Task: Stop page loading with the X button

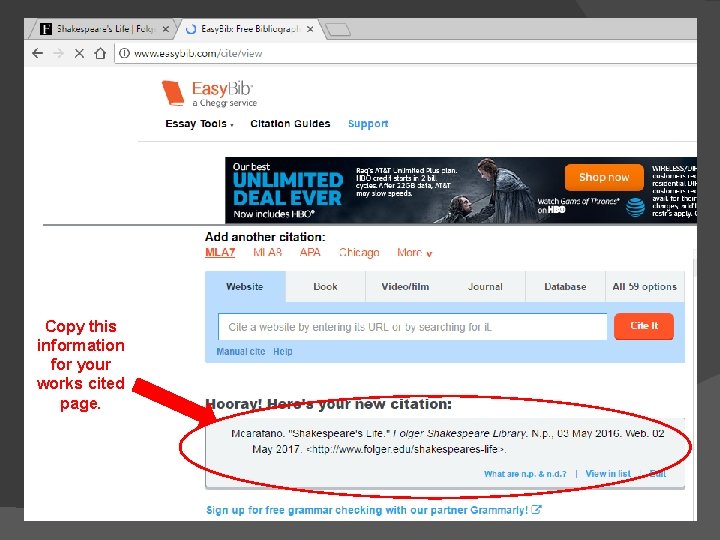Action: click(x=79, y=53)
